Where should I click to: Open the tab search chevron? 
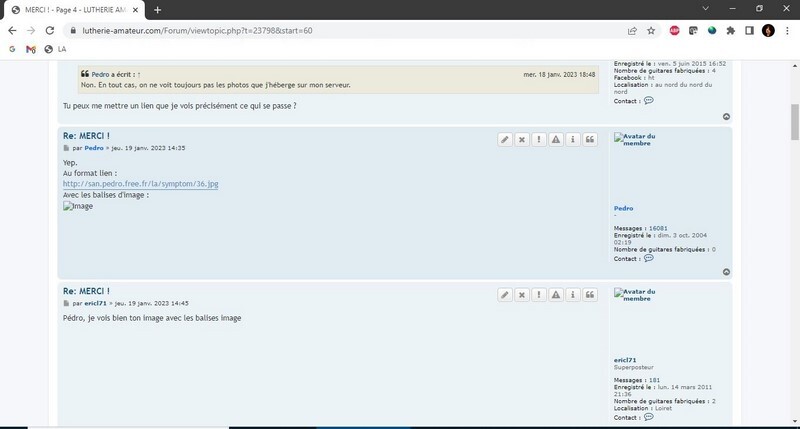coord(706,8)
